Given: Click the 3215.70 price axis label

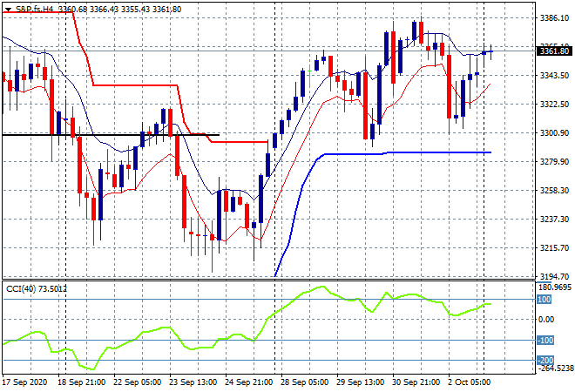Looking at the screenshot, I should click(554, 248).
